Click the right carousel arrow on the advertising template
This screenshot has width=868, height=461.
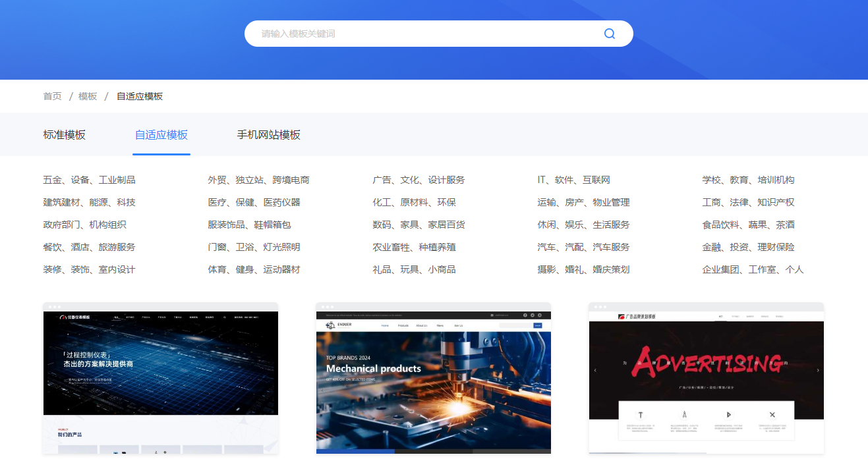coord(818,370)
